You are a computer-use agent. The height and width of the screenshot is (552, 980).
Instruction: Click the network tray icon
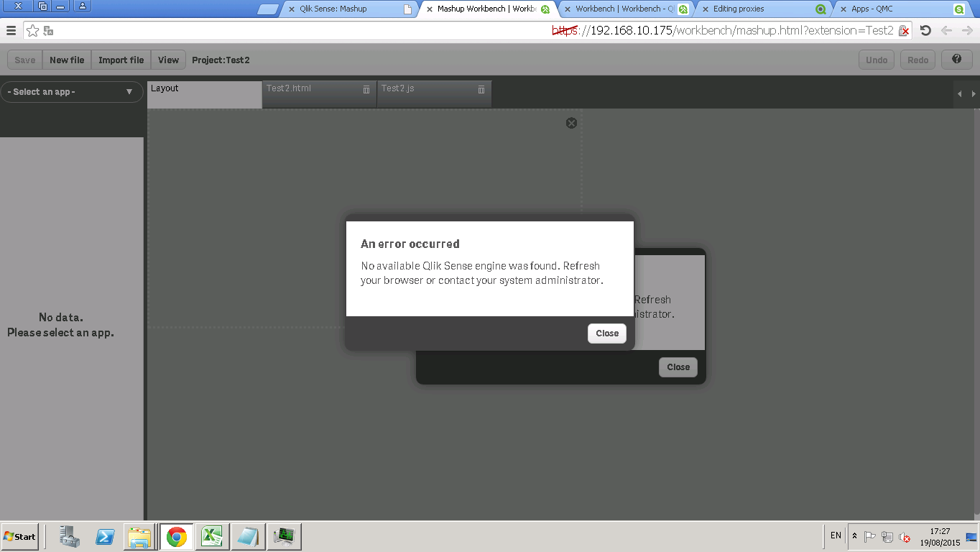887,536
